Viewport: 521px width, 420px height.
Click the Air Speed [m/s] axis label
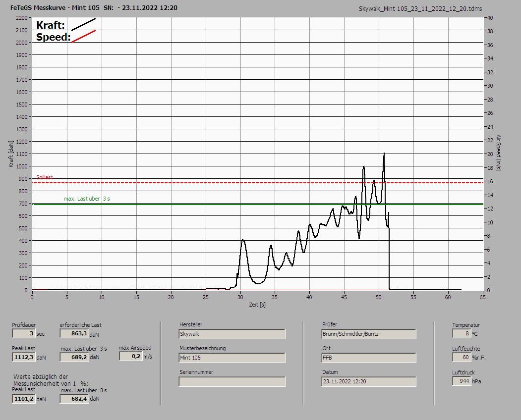[498, 153]
